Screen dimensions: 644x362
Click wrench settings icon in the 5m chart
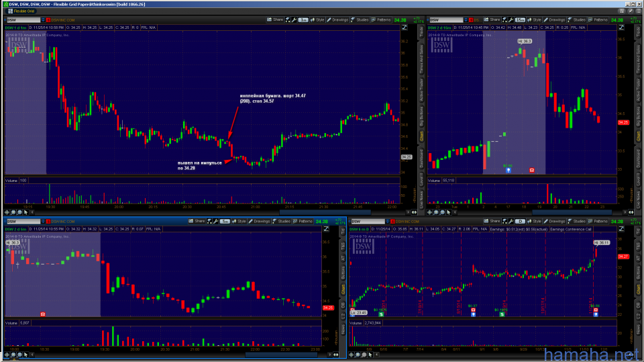[215, 222]
